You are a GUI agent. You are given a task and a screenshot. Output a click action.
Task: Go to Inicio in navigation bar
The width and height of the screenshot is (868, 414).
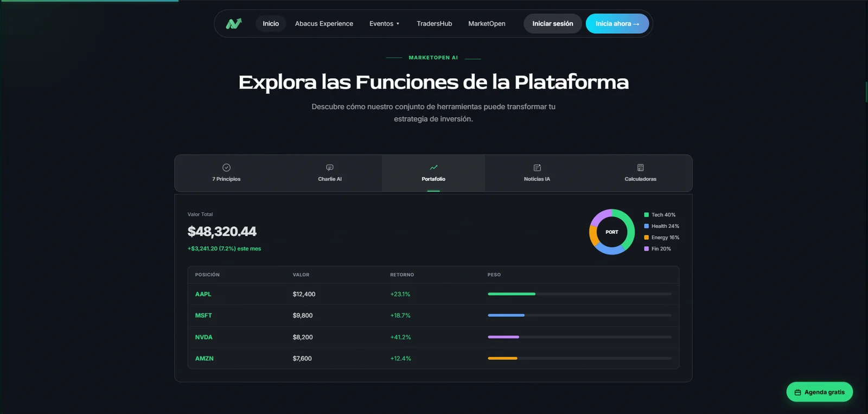click(271, 23)
